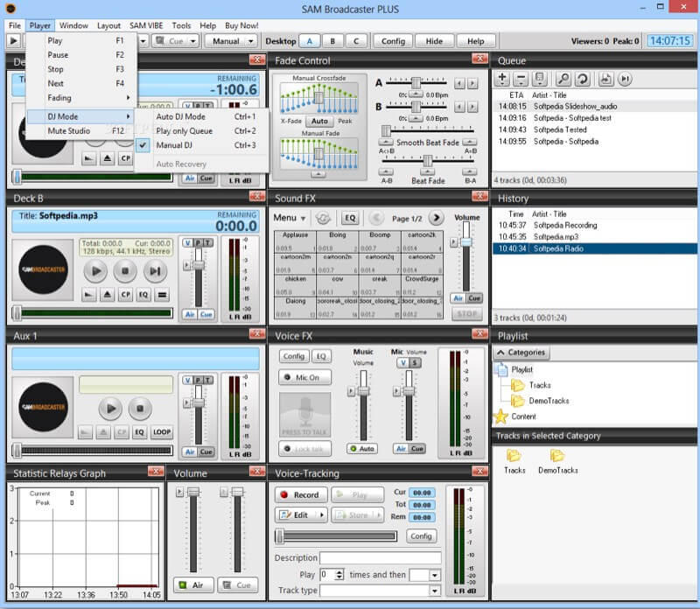Toggle Mic On in Voice FX
The width and height of the screenshot is (700, 609).
[304, 377]
